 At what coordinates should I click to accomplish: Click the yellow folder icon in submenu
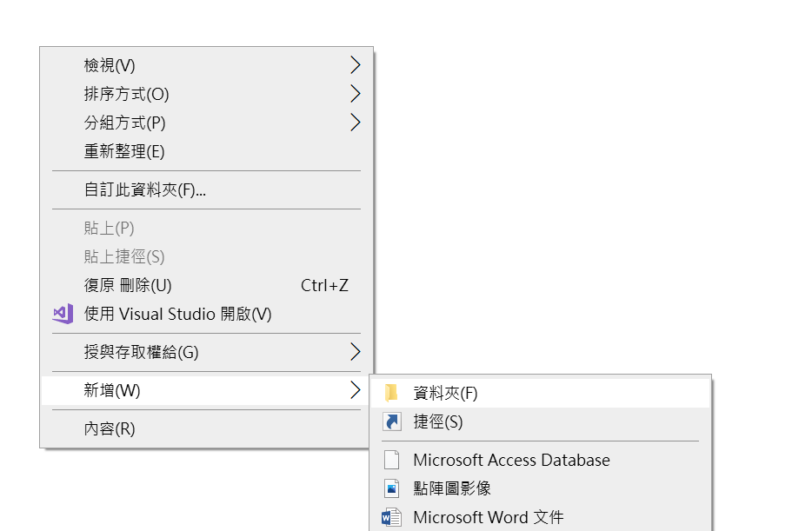pos(391,393)
